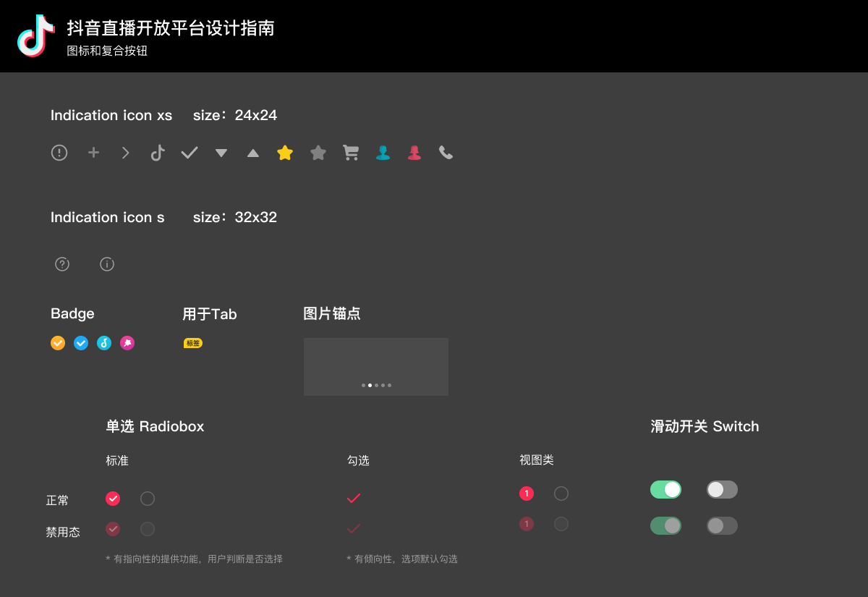Click the yellow 标签 tab tag
Screen dimensions: 868x597
tap(193, 343)
